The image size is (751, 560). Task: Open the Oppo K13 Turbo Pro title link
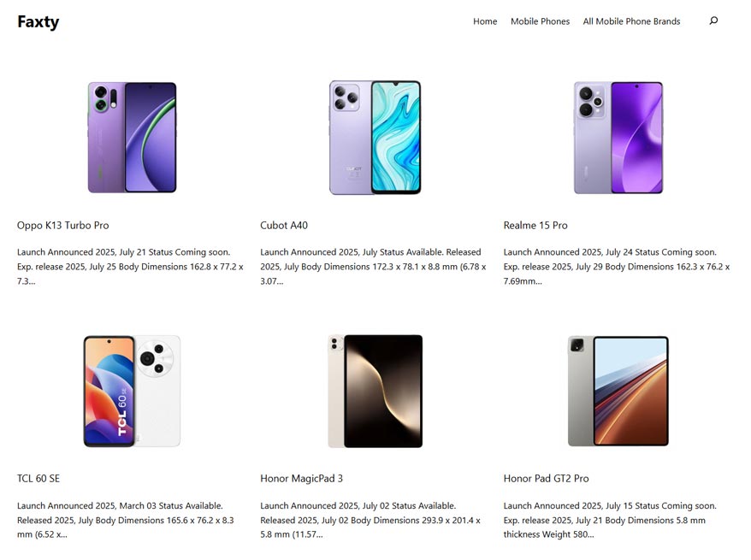[x=62, y=226]
